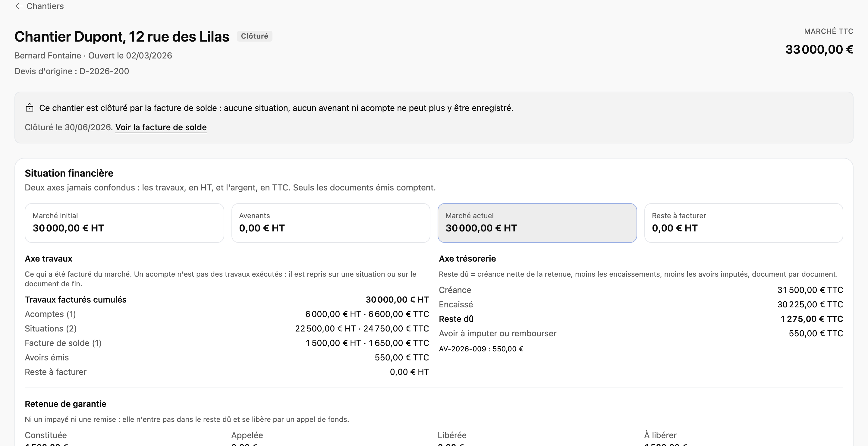The height and width of the screenshot is (446, 868).
Task: Click the Libérée column label
Action: (452, 435)
